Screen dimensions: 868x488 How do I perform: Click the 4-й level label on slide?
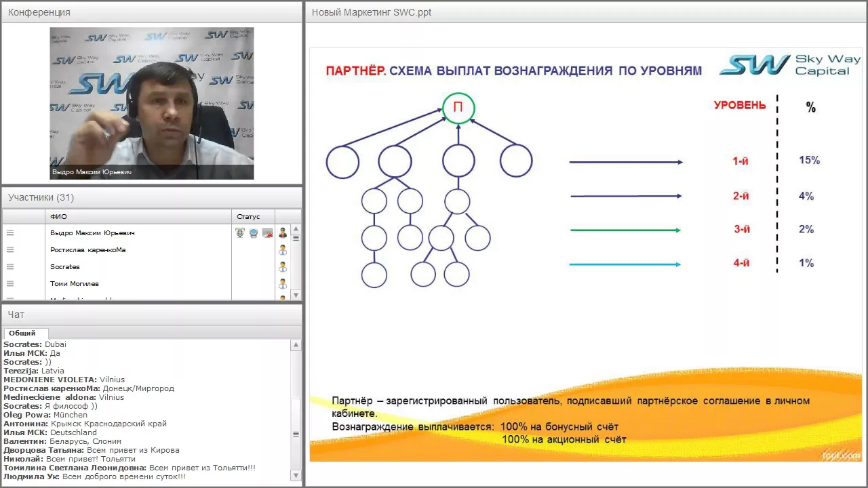click(741, 263)
